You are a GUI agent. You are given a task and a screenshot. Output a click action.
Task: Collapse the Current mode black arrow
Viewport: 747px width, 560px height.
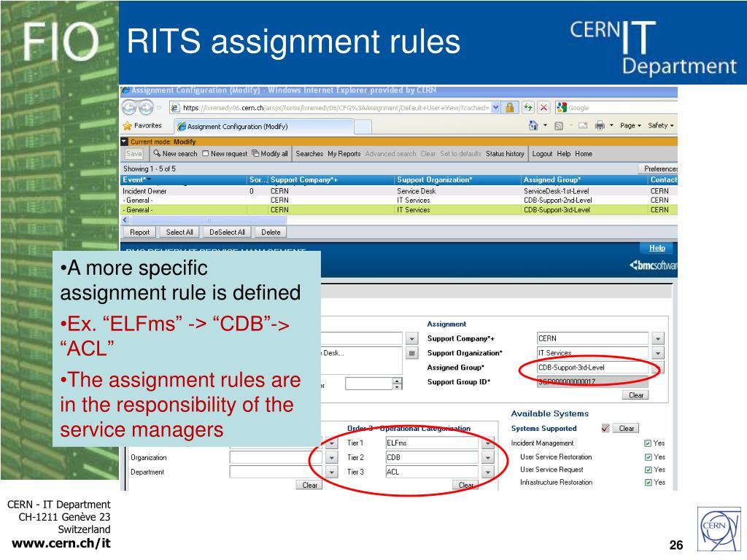pos(125,141)
